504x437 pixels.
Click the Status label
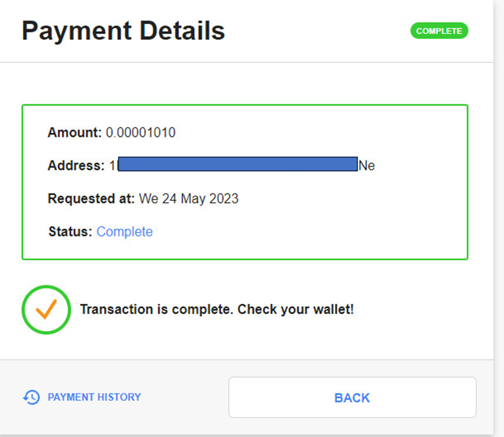tap(70, 232)
